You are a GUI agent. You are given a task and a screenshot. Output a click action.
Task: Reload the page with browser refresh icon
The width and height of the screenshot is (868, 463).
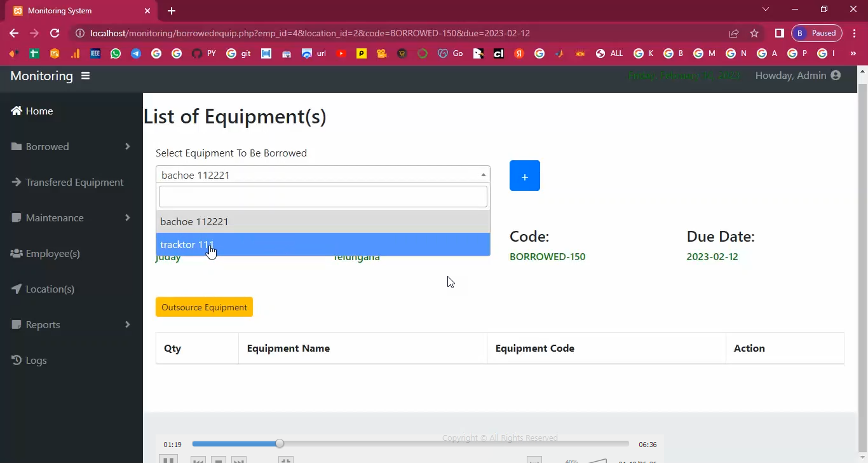55,33
